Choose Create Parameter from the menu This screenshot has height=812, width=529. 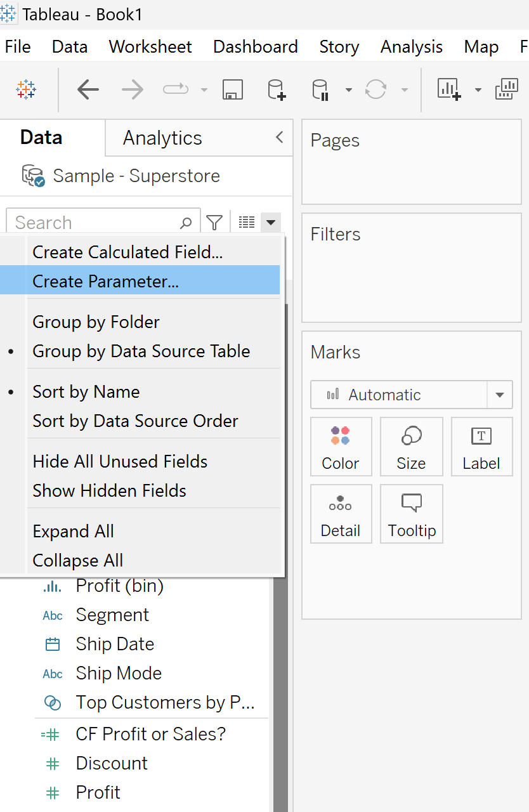point(105,282)
